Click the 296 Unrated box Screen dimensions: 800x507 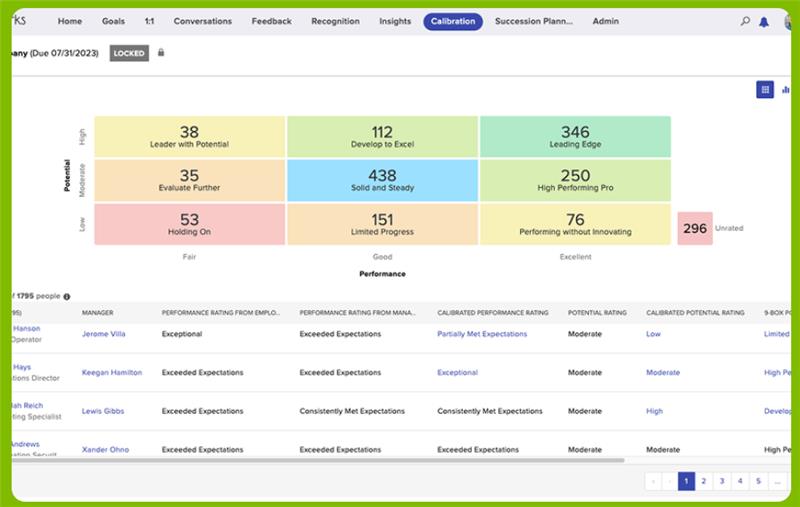tap(694, 228)
